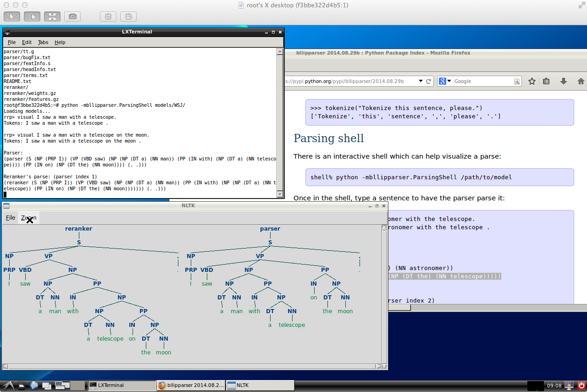
Task: Click the 'reranker' root node in tree
Action: [x=78, y=228]
